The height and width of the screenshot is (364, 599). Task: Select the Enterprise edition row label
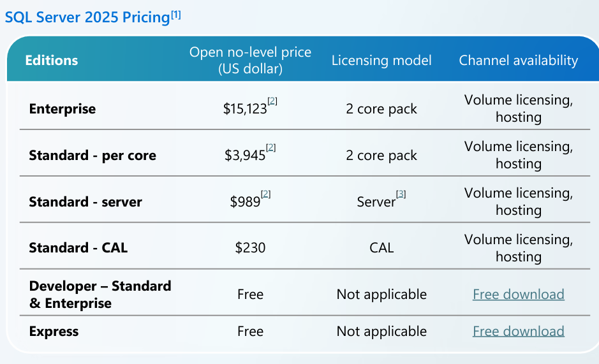pos(63,109)
